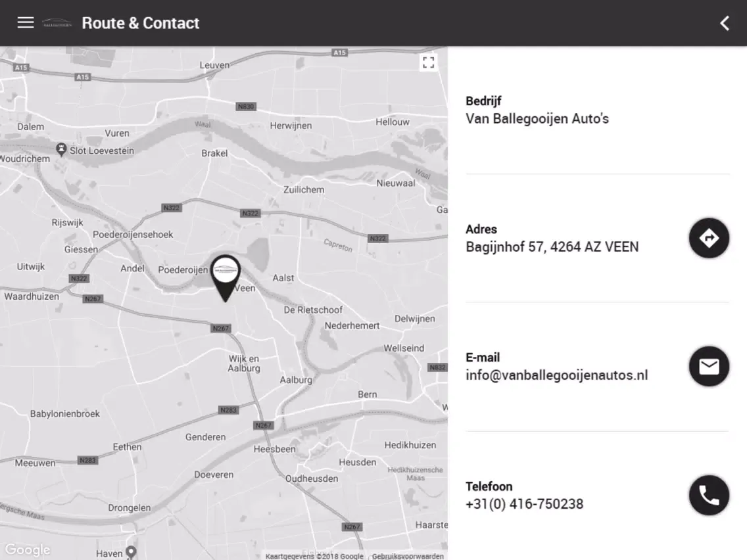The image size is (747, 560).
Task: Click the Heusden label on the map
Action: (x=357, y=462)
